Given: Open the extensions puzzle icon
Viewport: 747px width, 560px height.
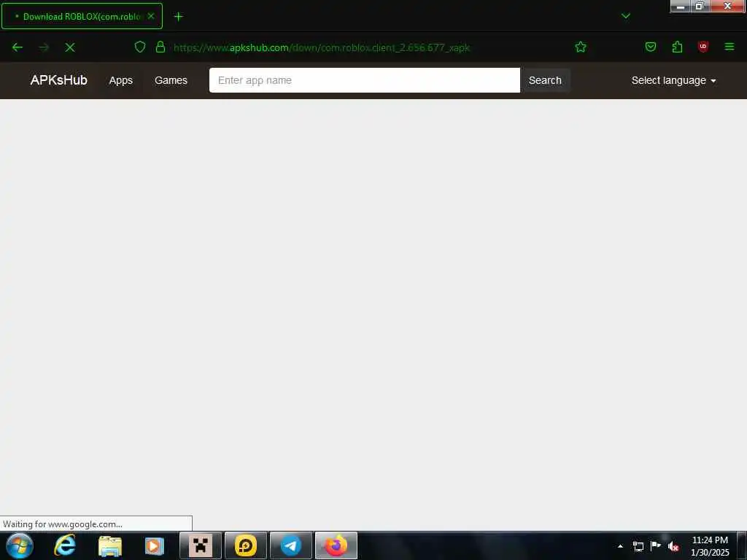Looking at the screenshot, I should [677, 47].
